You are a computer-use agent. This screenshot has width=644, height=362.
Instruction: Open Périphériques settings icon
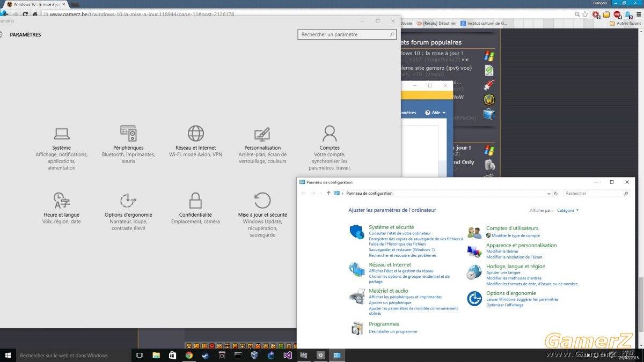[128, 133]
